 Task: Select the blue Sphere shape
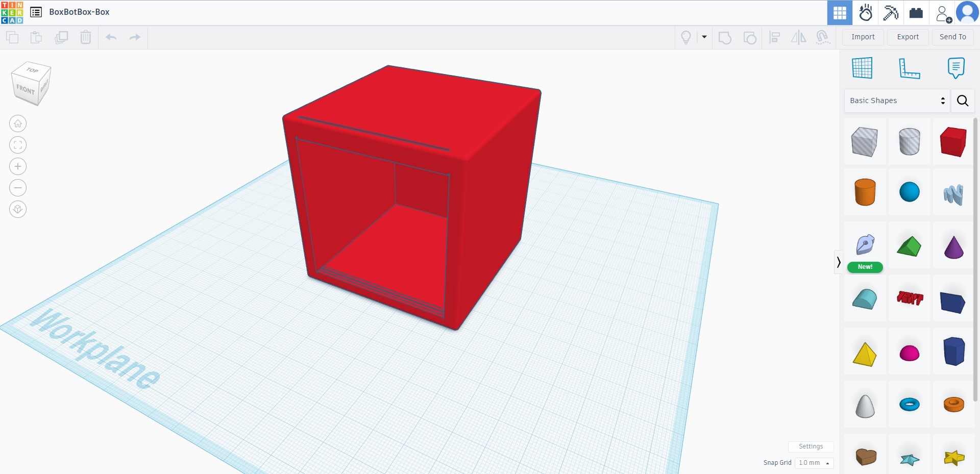click(909, 192)
